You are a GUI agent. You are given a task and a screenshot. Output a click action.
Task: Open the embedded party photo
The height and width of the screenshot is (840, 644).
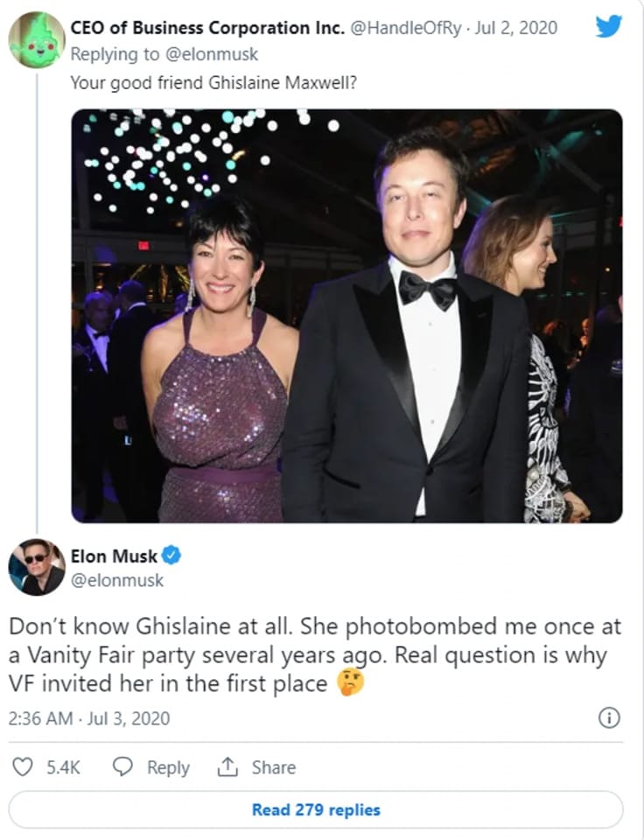pos(346,315)
